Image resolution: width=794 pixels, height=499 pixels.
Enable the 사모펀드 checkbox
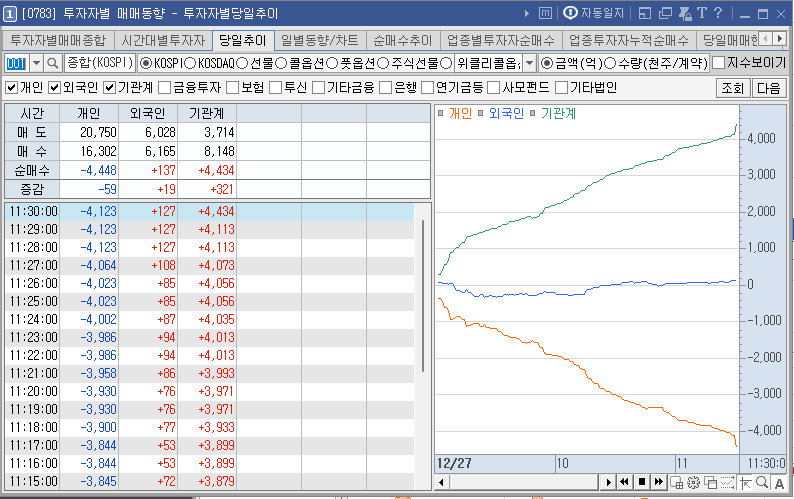[494, 88]
